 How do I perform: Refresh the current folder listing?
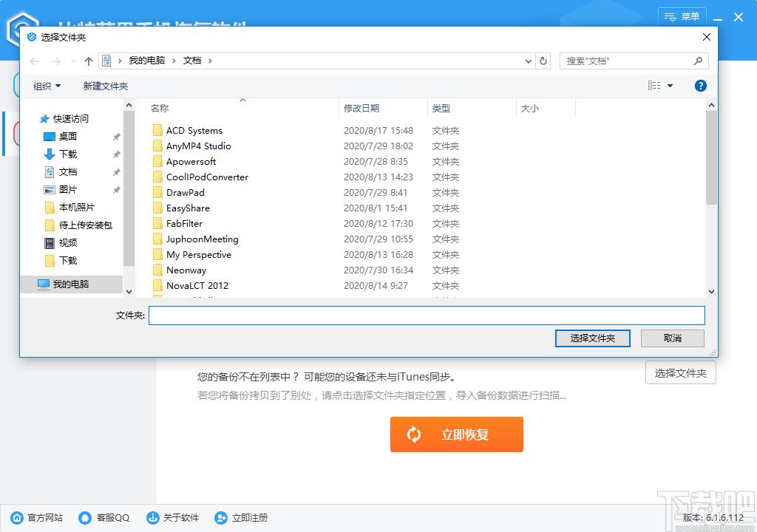544,61
